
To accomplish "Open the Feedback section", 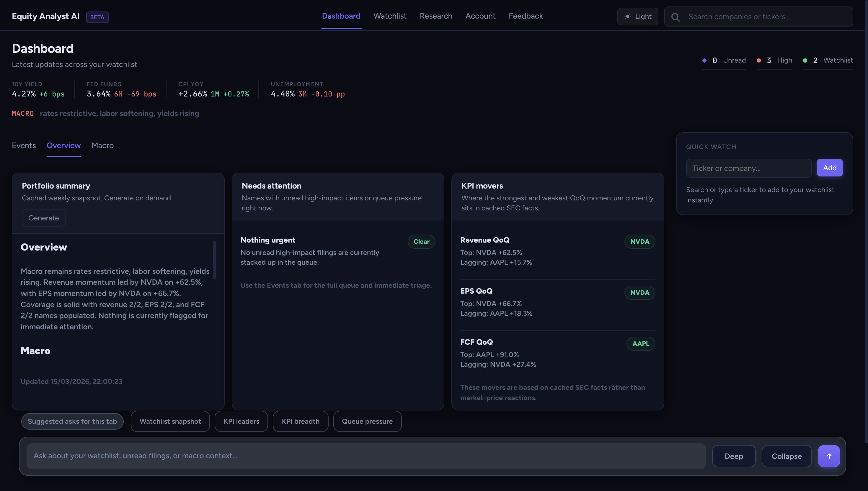I will tap(526, 16).
